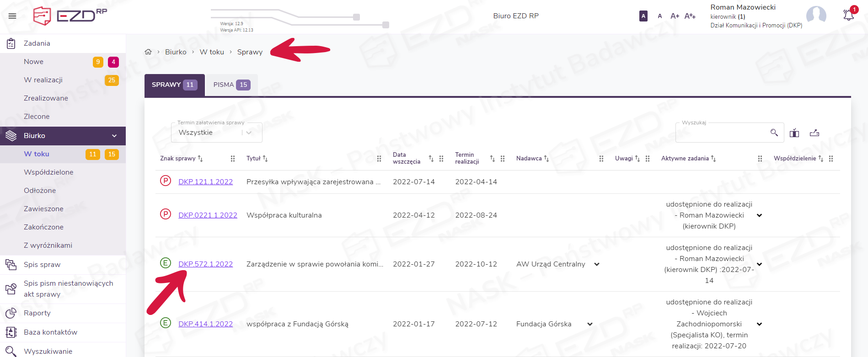Image resolution: width=868 pixels, height=357 pixels.
Task: Open the hamburger menu icon
Action: tap(12, 16)
